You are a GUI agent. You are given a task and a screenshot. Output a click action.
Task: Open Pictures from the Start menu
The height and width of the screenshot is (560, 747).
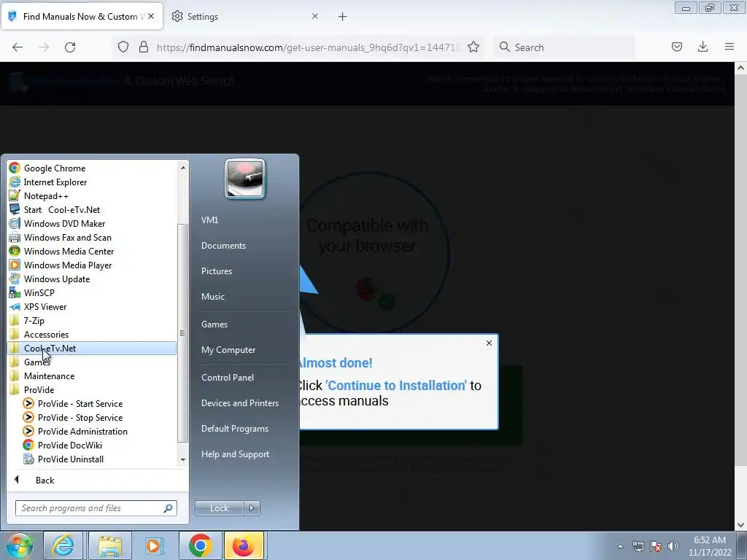(x=217, y=271)
